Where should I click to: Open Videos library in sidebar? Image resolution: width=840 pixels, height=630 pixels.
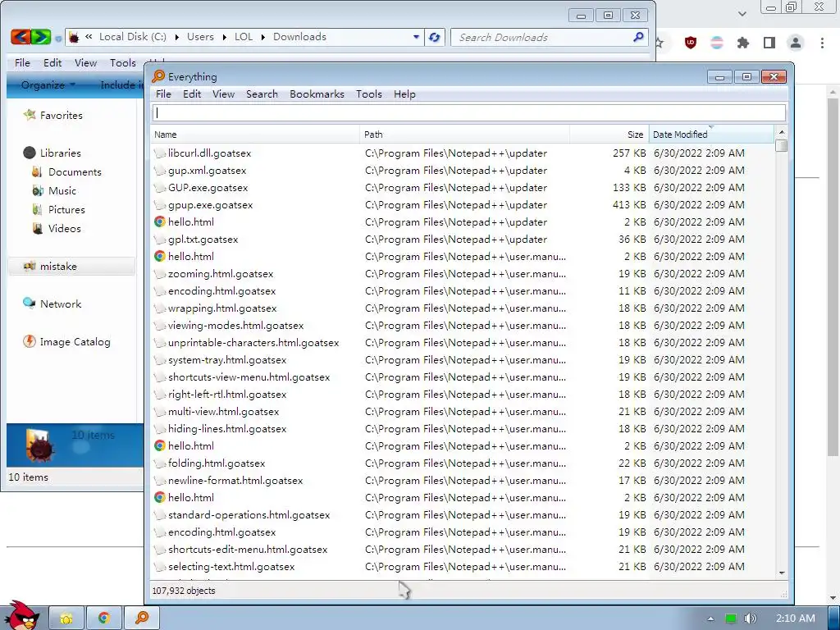tap(57, 228)
